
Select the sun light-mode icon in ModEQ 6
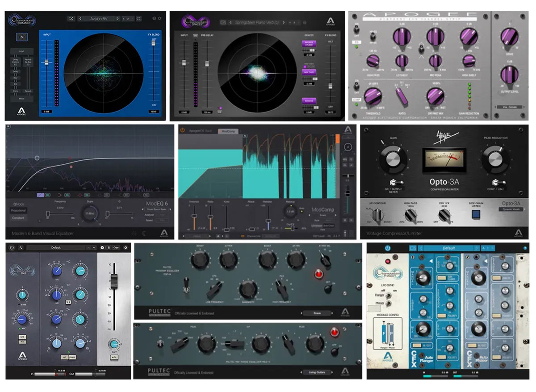(134, 232)
